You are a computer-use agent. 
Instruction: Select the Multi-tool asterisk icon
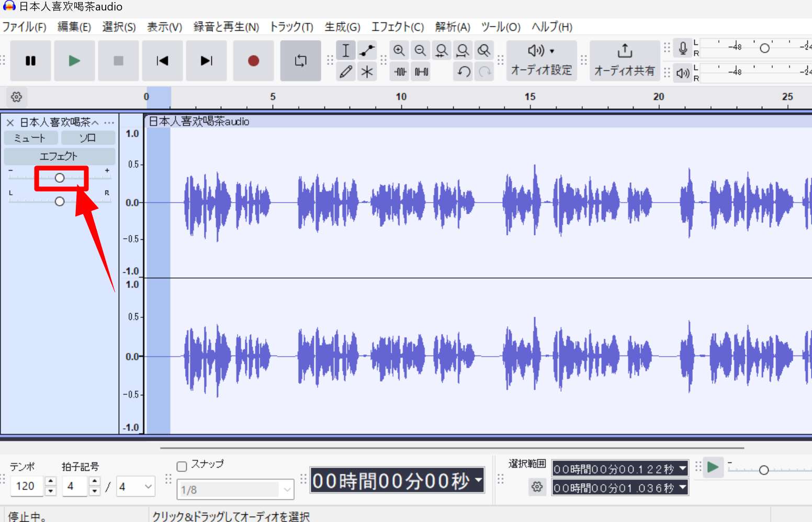[x=367, y=71]
